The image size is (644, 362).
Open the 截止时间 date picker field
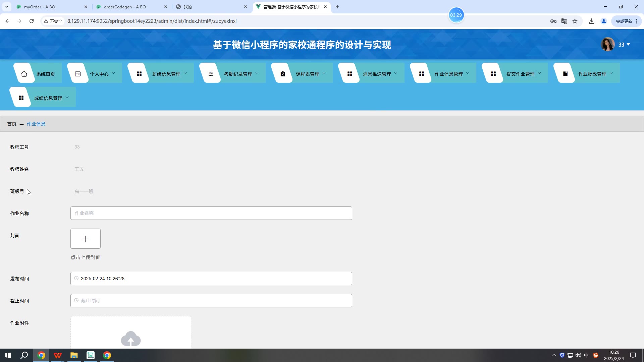click(x=211, y=301)
